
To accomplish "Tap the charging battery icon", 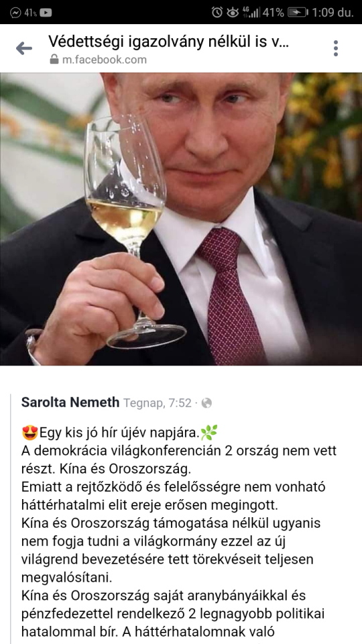I will (x=298, y=13).
